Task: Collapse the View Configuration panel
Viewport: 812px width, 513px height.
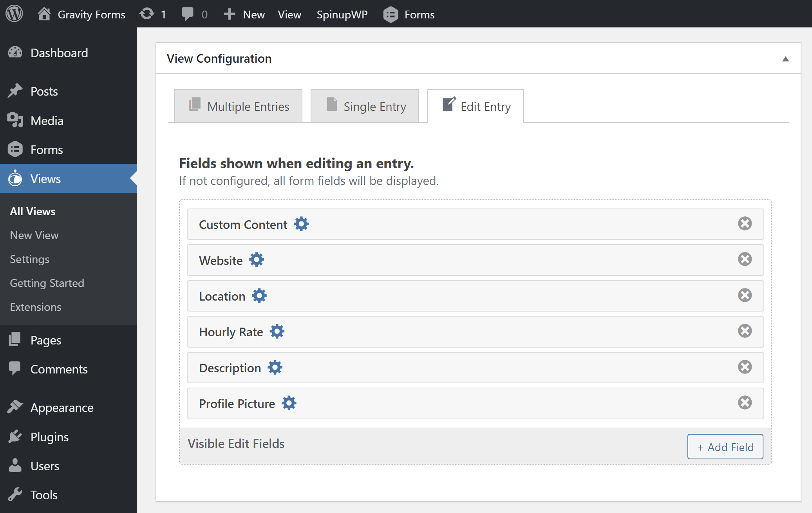Action: pos(785,59)
